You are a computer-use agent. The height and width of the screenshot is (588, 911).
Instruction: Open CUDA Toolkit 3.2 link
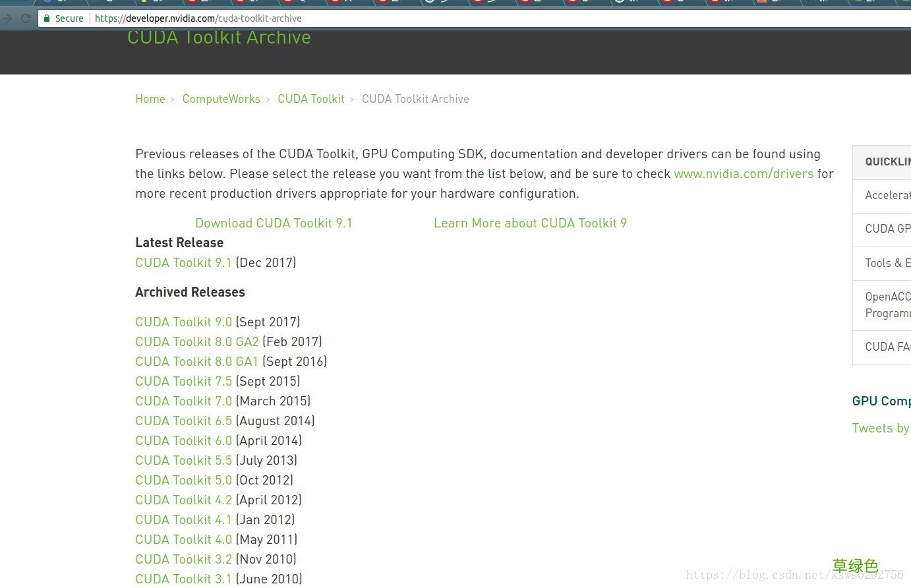[184, 560]
